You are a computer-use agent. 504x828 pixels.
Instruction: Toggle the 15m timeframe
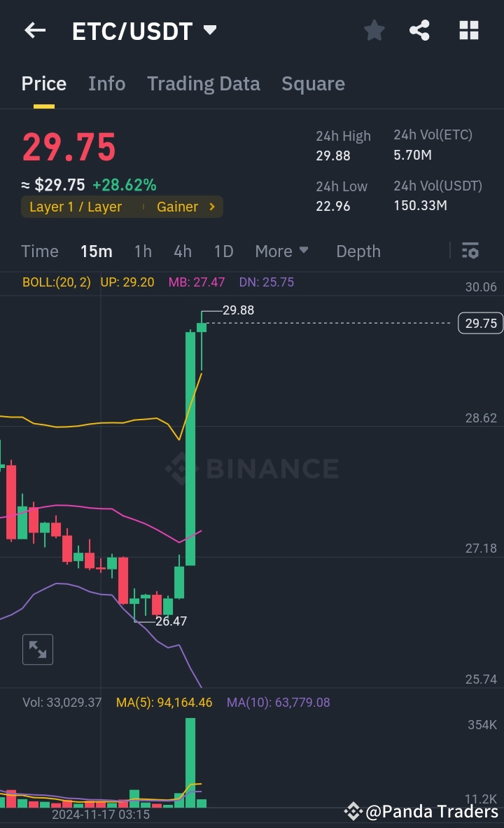[97, 251]
